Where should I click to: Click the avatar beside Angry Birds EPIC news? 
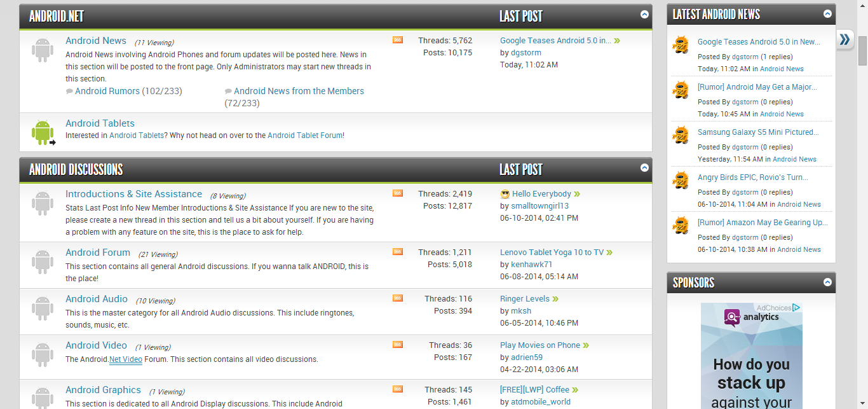click(x=681, y=181)
